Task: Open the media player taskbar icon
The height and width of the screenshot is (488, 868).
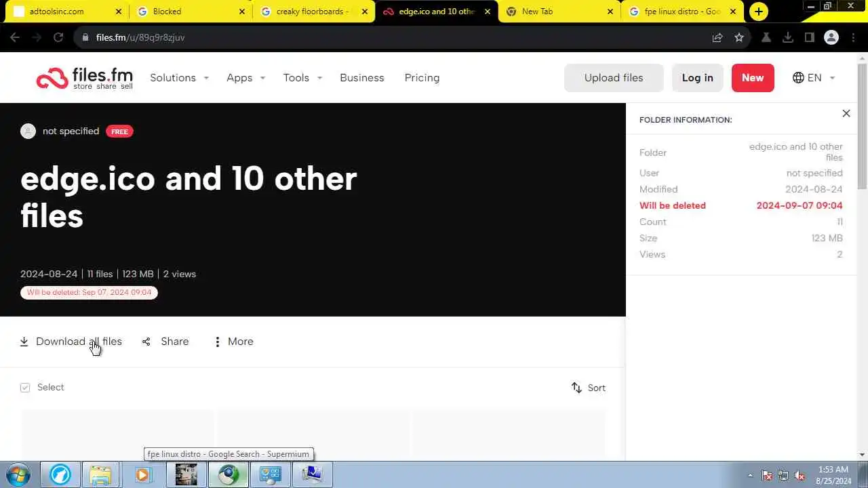Action: 142,474
